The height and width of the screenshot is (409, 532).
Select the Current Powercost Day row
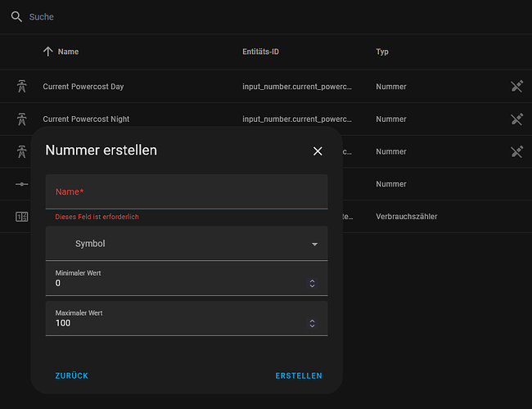coord(266,87)
